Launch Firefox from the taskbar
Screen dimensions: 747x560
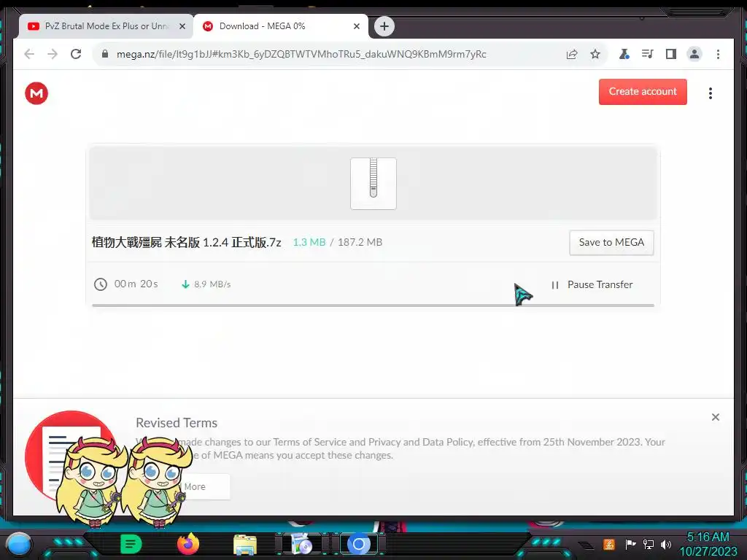point(188,544)
